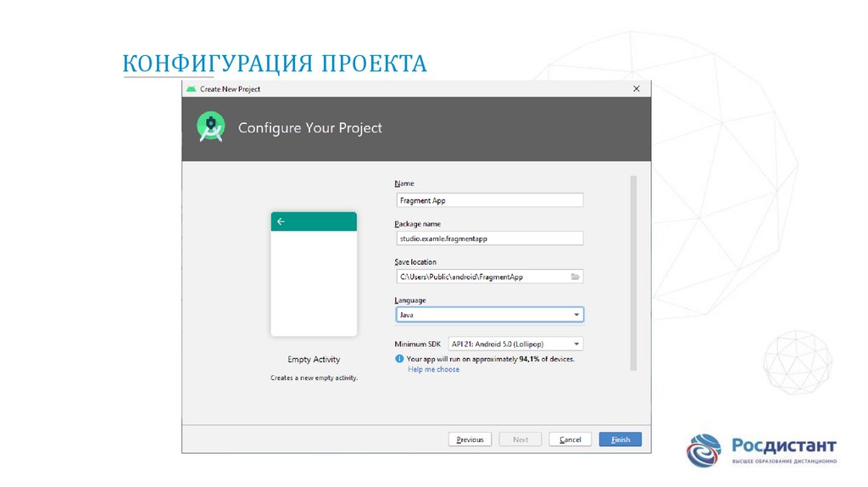Click the 'Configure Your Project' heading
Image resolution: width=868 pixels, height=487 pixels.
coord(310,127)
